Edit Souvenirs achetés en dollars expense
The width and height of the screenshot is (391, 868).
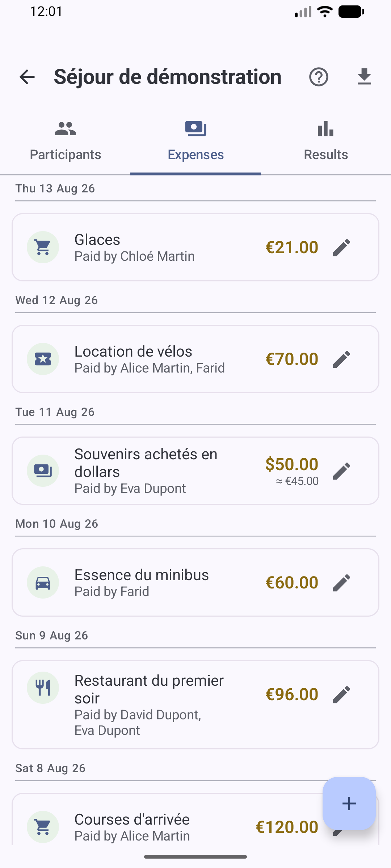341,471
